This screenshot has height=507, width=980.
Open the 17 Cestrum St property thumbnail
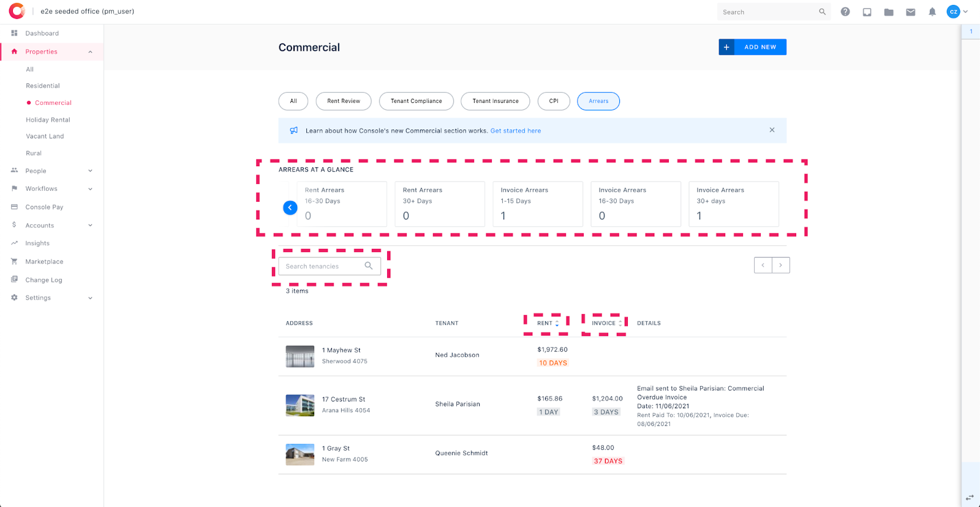click(x=300, y=405)
